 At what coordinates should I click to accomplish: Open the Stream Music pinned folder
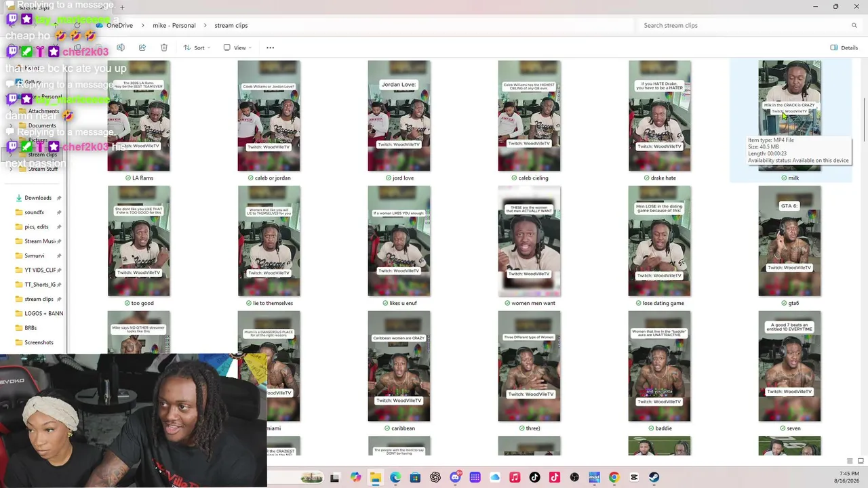click(x=39, y=241)
